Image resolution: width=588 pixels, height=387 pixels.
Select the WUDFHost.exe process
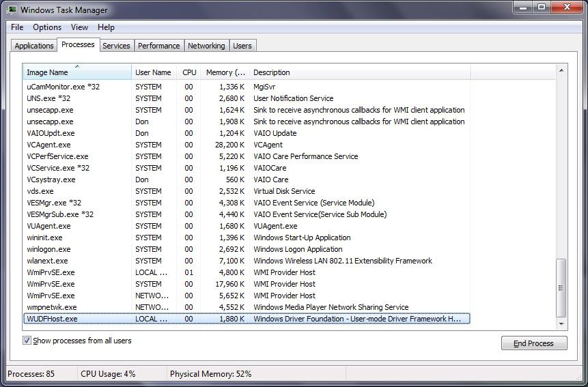pyautogui.click(x=247, y=319)
